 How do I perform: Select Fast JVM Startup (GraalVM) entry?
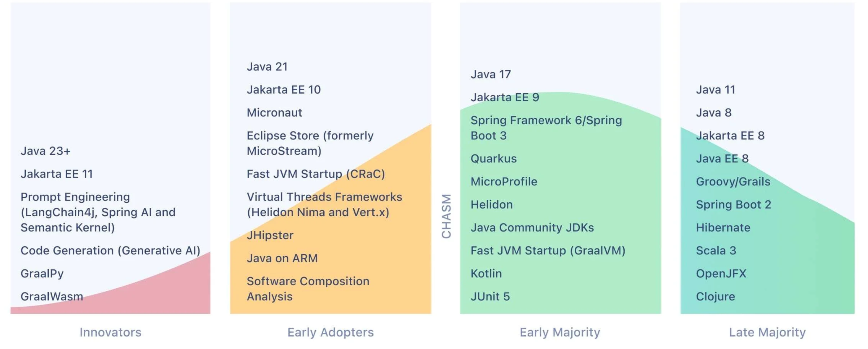[547, 251]
